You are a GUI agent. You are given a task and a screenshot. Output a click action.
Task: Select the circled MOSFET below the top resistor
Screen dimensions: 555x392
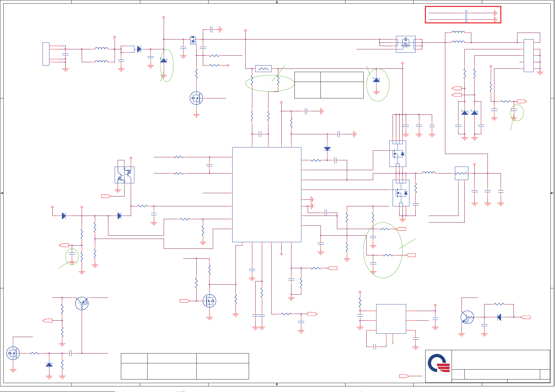tap(196, 98)
